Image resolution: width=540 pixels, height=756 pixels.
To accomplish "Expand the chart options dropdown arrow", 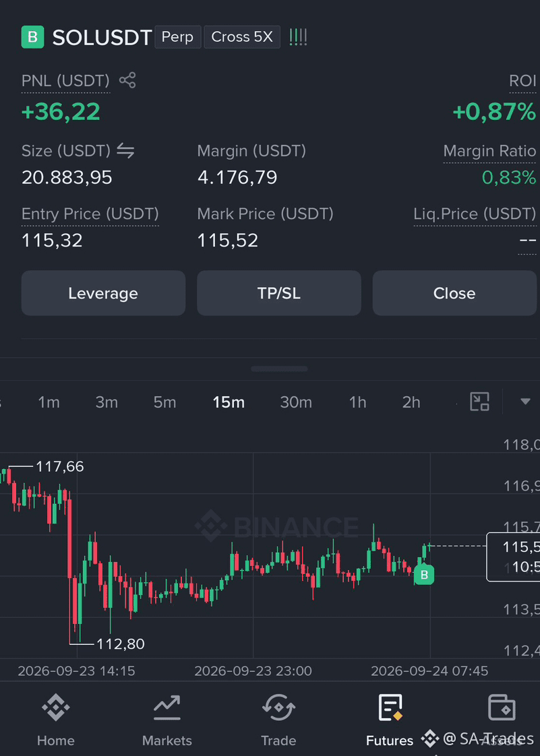I will pyautogui.click(x=526, y=401).
